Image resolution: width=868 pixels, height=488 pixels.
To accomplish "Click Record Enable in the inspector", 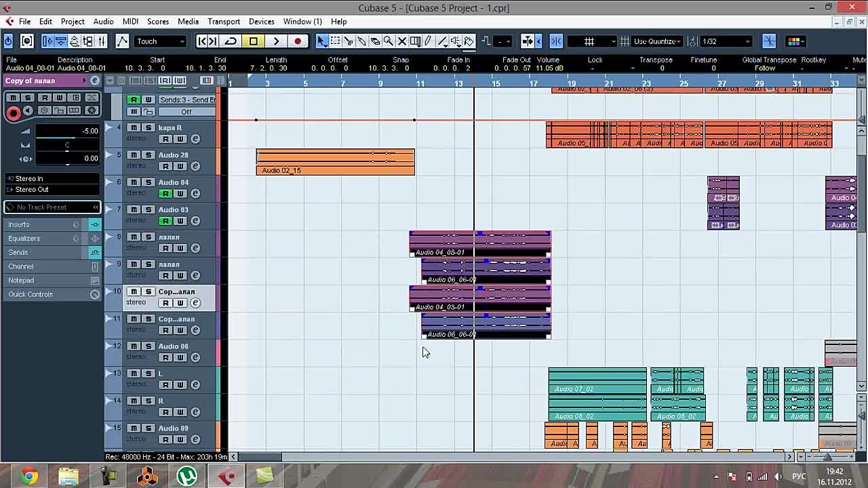I will click(x=13, y=113).
